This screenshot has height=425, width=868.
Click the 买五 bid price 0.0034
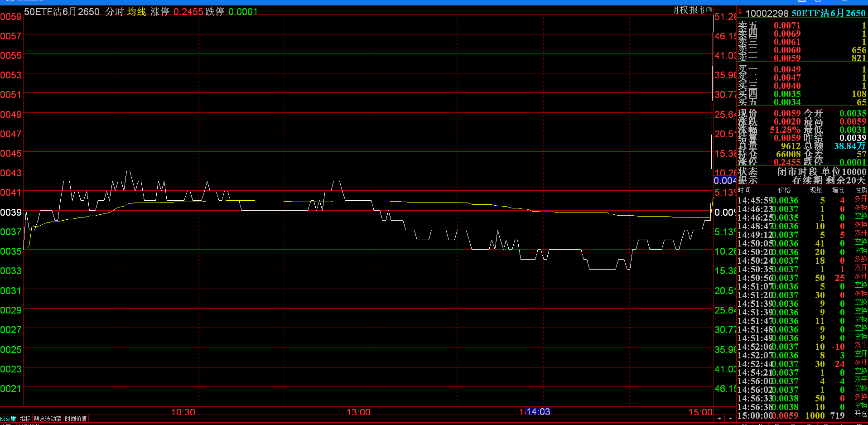[x=787, y=102]
